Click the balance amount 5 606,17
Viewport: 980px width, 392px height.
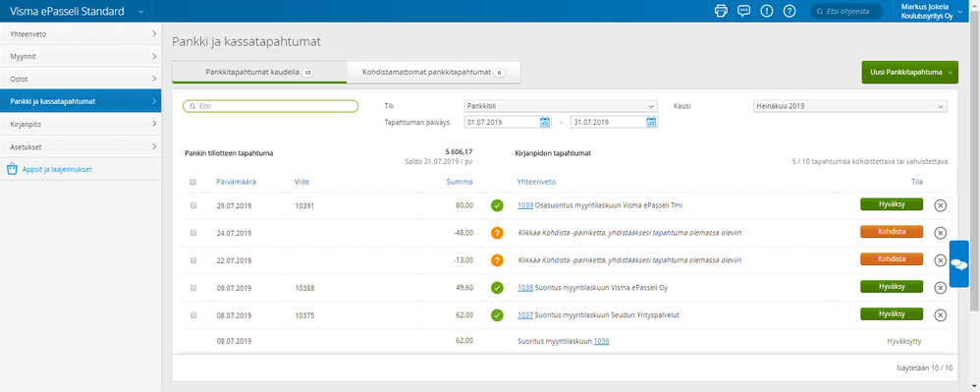[x=459, y=152]
